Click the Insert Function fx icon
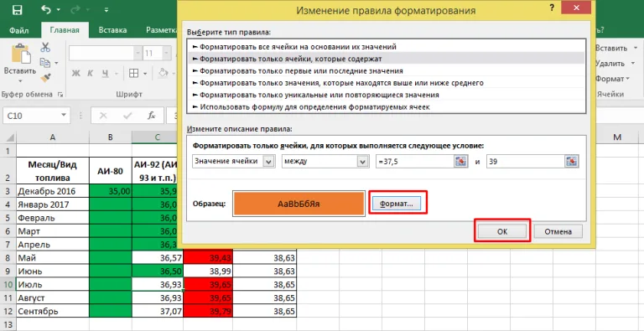Screen dimensions: 644x331 coord(151,116)
